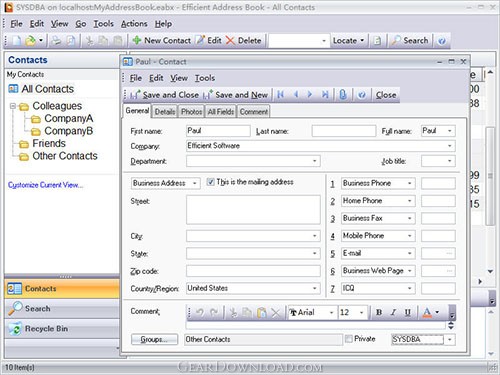Click the Groups... button

coord(154,339)
